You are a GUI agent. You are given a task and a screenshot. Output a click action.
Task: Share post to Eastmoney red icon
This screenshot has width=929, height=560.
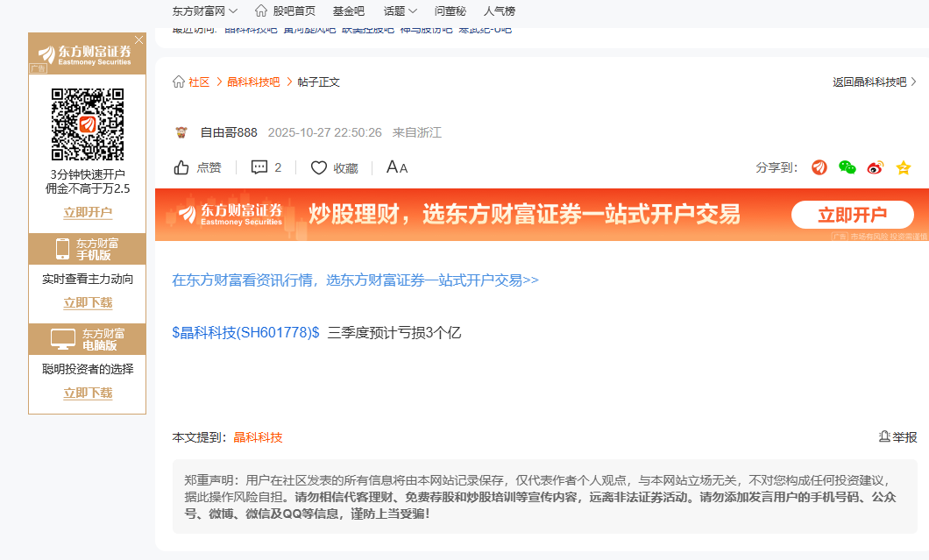click(x=819, y=167)
